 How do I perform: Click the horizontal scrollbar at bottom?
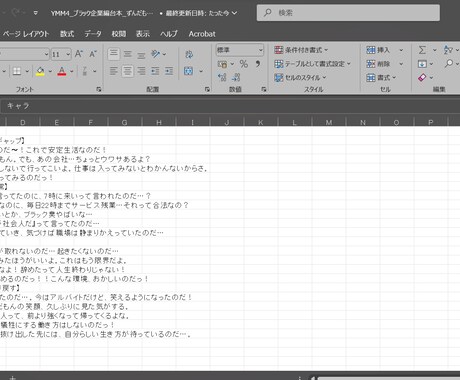coord(388,378)
